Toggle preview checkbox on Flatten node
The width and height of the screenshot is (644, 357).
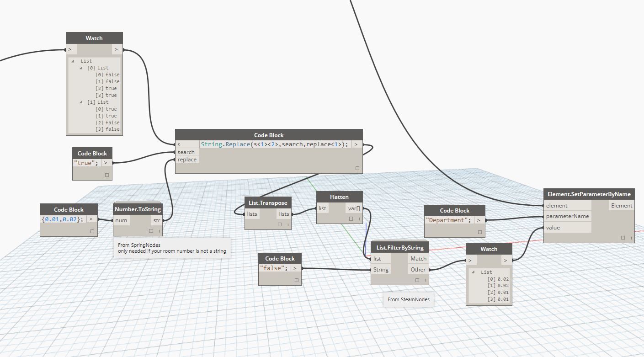click(351, 218)
